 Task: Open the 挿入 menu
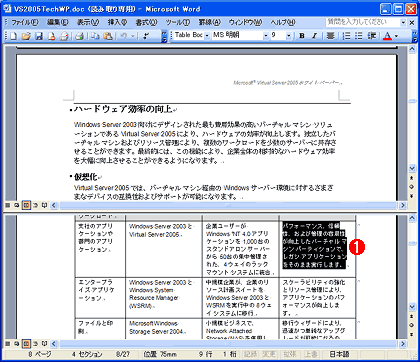point(117,22)
